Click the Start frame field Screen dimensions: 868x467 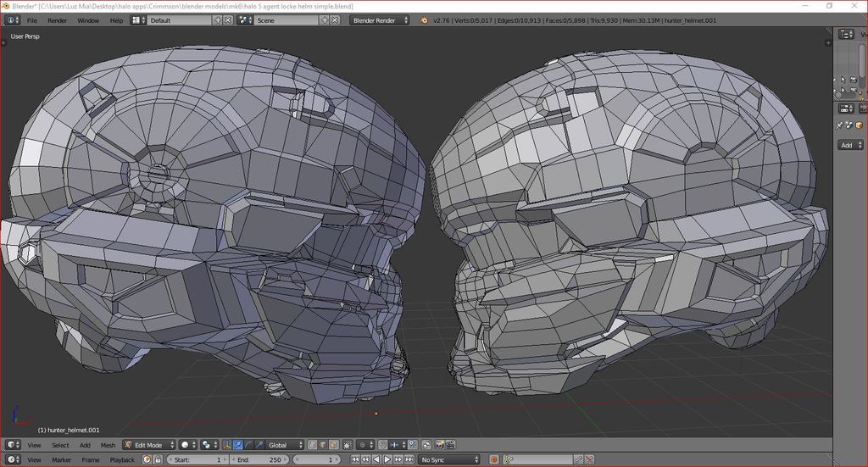click(198, 460)
